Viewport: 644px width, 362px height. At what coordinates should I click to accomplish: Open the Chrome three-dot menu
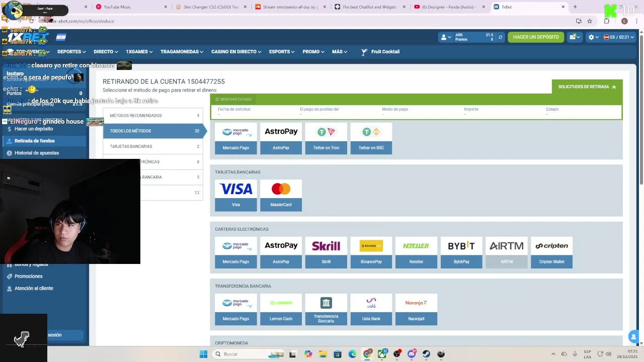pyautogui.click(x=636, y=21)
